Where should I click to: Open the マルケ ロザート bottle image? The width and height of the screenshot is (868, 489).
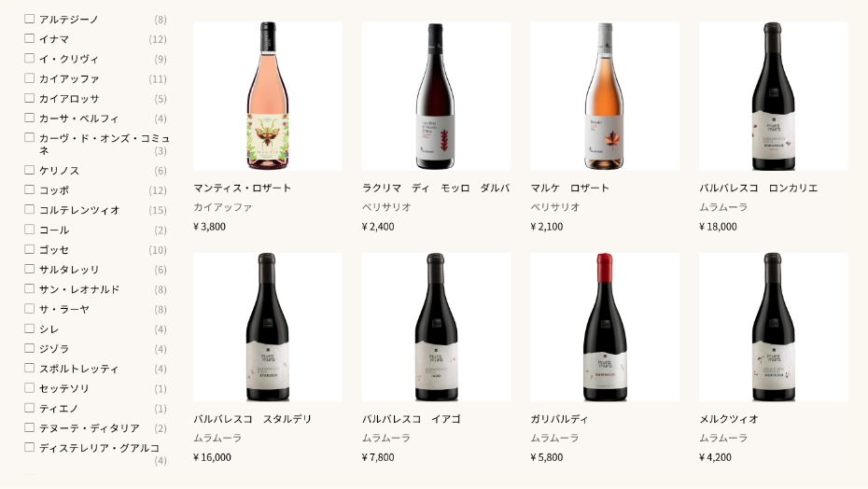click(x=605, y=96)
